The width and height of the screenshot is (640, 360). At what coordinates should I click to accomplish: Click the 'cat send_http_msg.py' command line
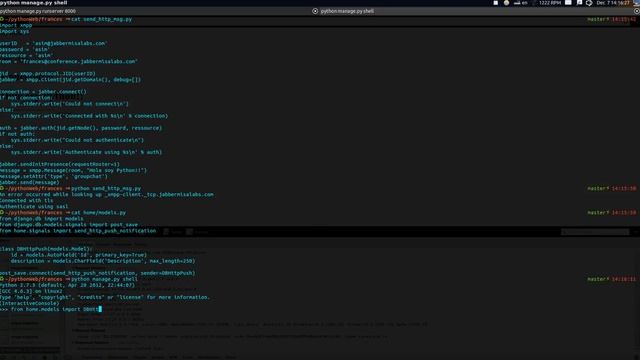point(101,19)
